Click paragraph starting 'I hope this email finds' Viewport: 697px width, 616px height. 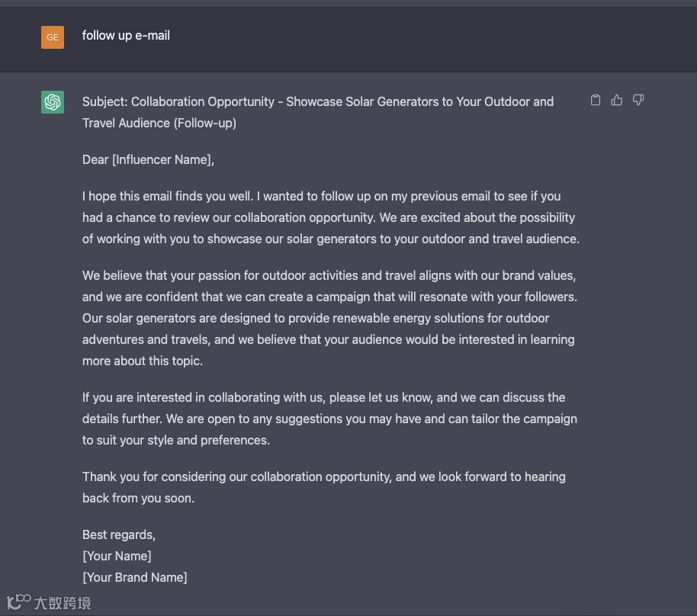[x=329, y=217]
